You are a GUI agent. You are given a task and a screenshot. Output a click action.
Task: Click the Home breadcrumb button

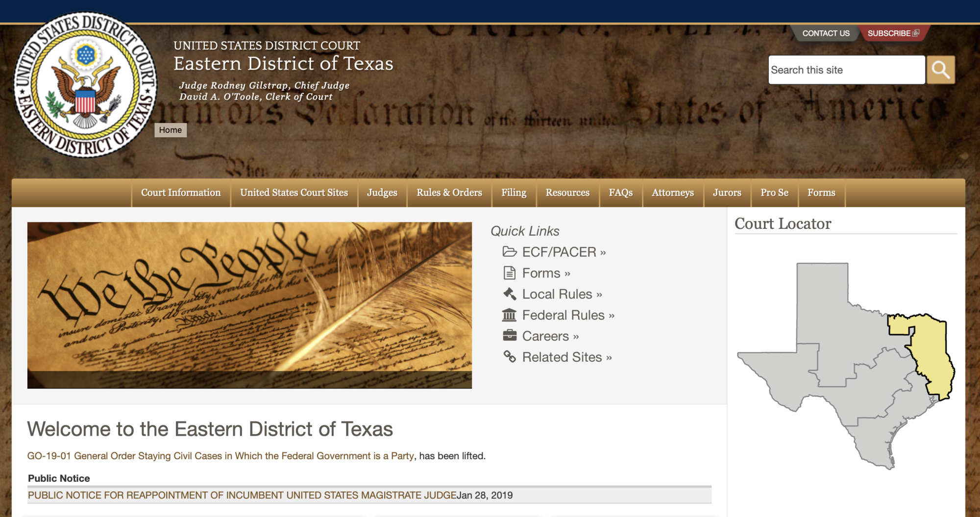pyautogui.click(x=171, y=130)
